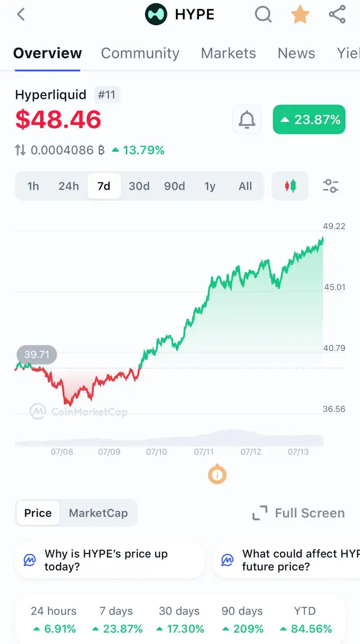
Task: Select the All timeframe
Action: [x=245, y=186]
